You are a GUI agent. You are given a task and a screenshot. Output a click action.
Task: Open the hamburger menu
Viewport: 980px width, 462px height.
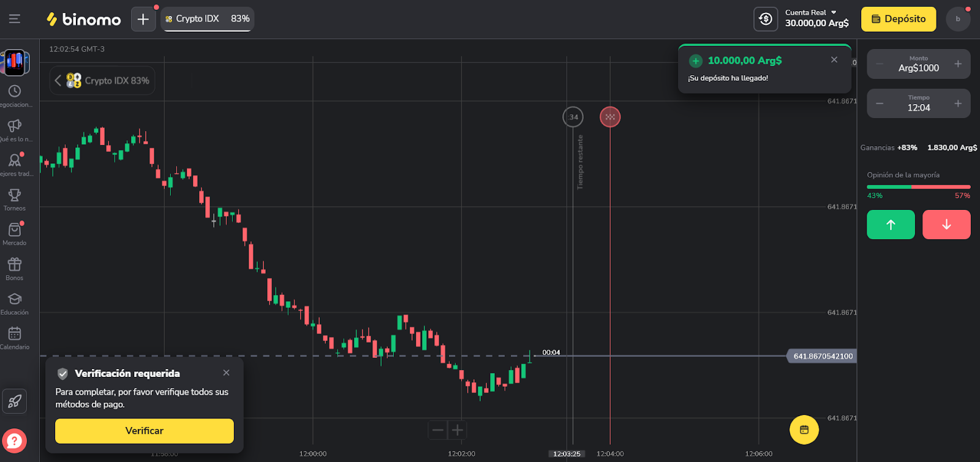(x=15, y=19)
